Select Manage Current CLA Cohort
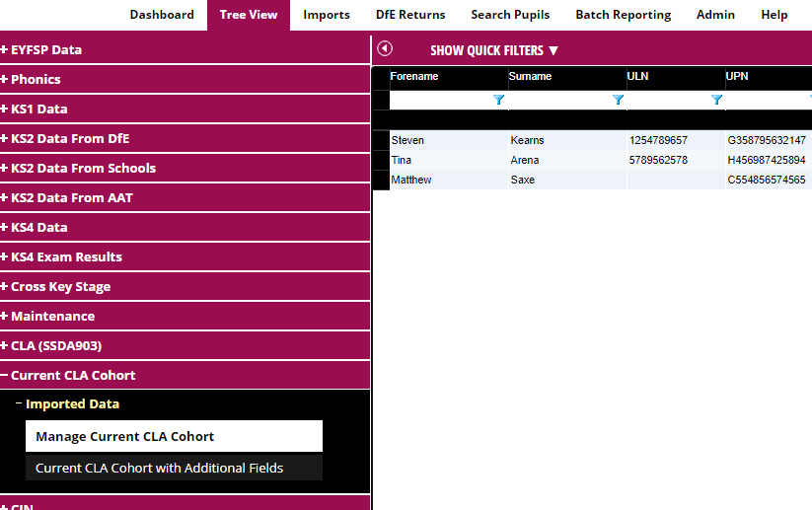The width and height of the screenshot is (812, 510). (x=174, y=436)
